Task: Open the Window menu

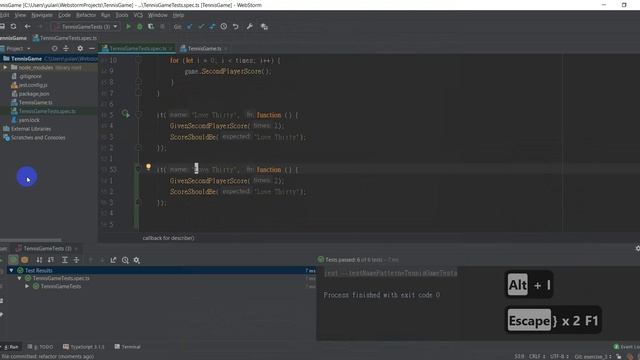Action: coord(158,15)
